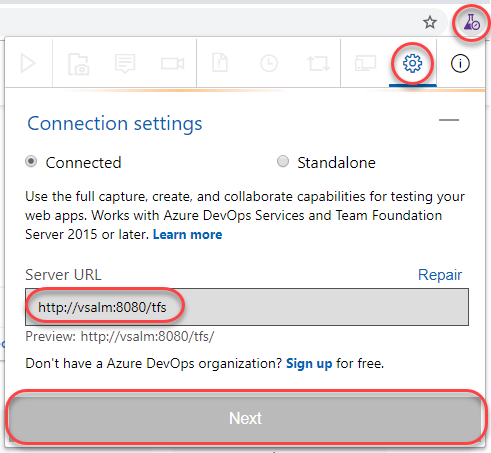The height and width of the screenshot is (453, 491).
Task: Click the loop arrows icon in the toolbar
Action: click(318, 63)
